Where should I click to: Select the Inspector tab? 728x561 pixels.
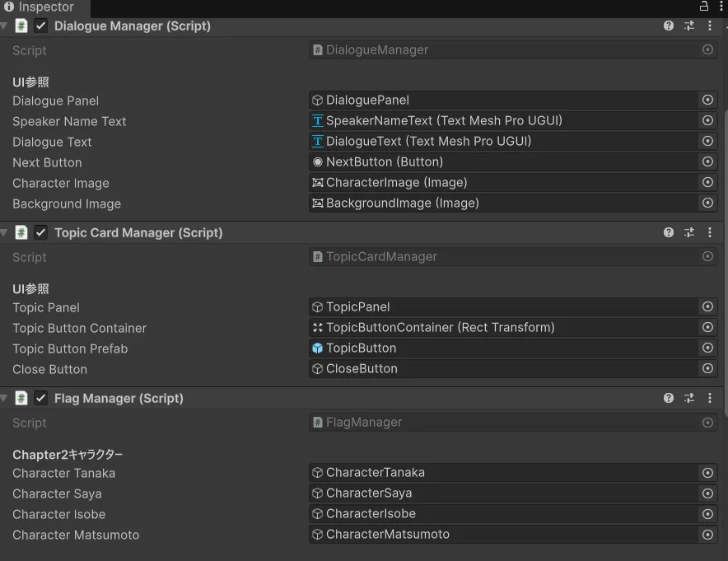click(x=44, y=7)
